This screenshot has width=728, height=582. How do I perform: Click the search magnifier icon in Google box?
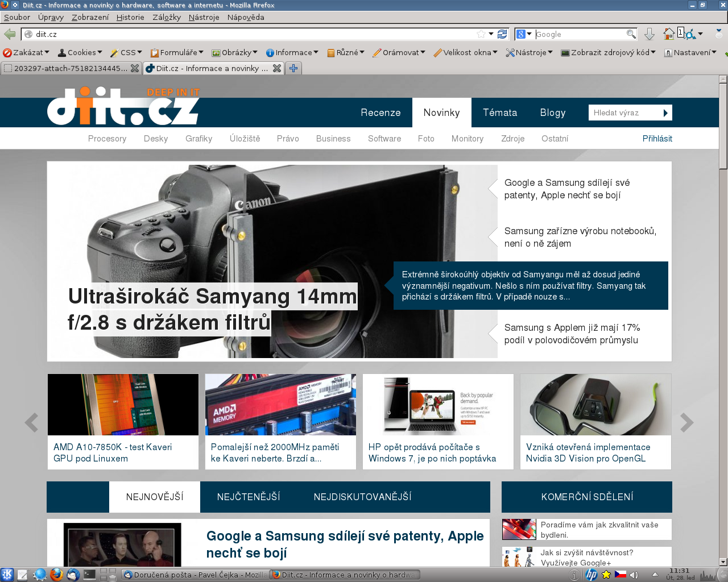point(631,34)
